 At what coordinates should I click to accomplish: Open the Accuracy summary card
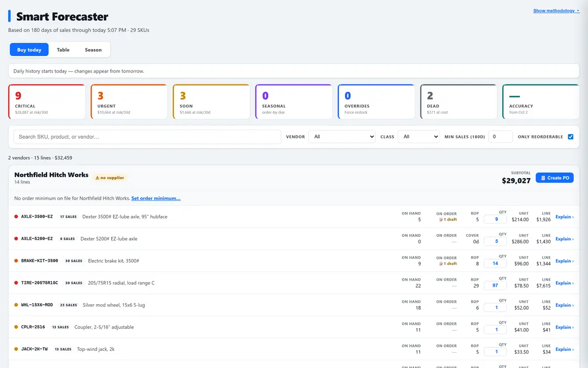[541, 102]
